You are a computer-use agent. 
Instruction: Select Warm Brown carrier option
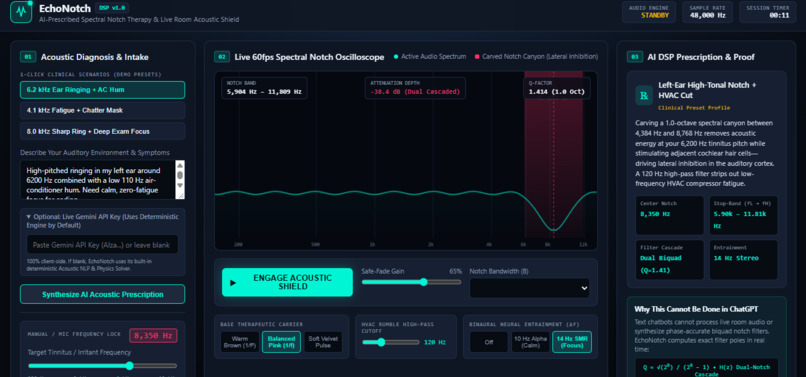(240, 342)
